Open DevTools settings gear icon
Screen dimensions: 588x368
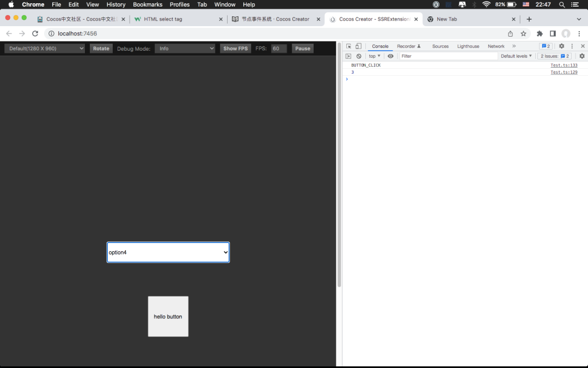click(x=561, y=46)
